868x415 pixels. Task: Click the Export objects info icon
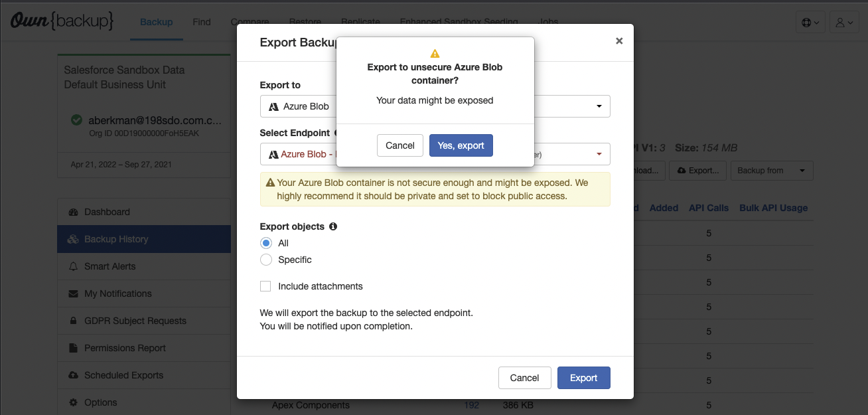333,226
